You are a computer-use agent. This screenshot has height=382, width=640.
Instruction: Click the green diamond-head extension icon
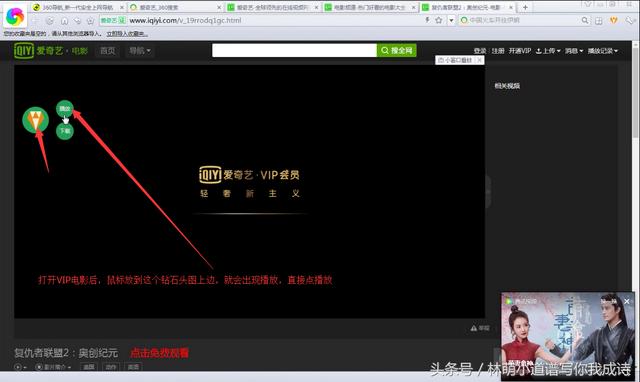36,120
